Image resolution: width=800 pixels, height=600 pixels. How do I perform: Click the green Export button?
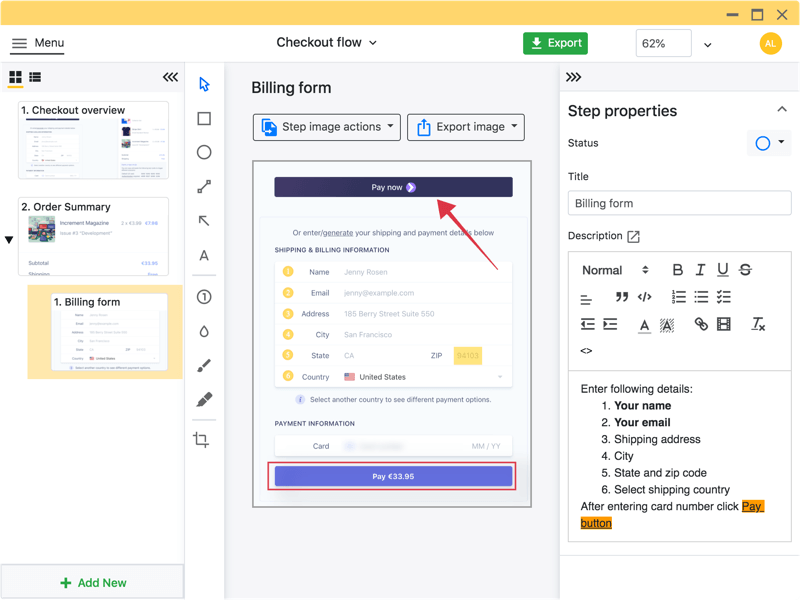point(556,43)
